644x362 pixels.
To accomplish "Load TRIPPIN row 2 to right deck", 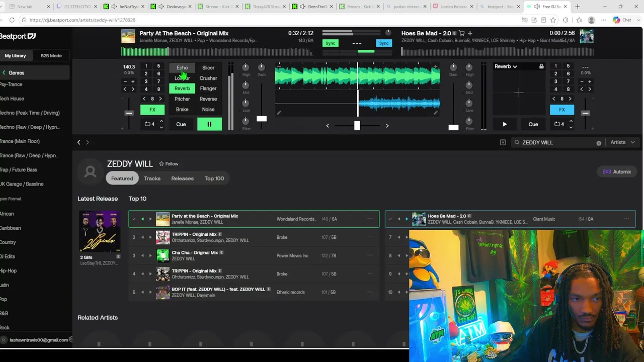I will point(150,237).
